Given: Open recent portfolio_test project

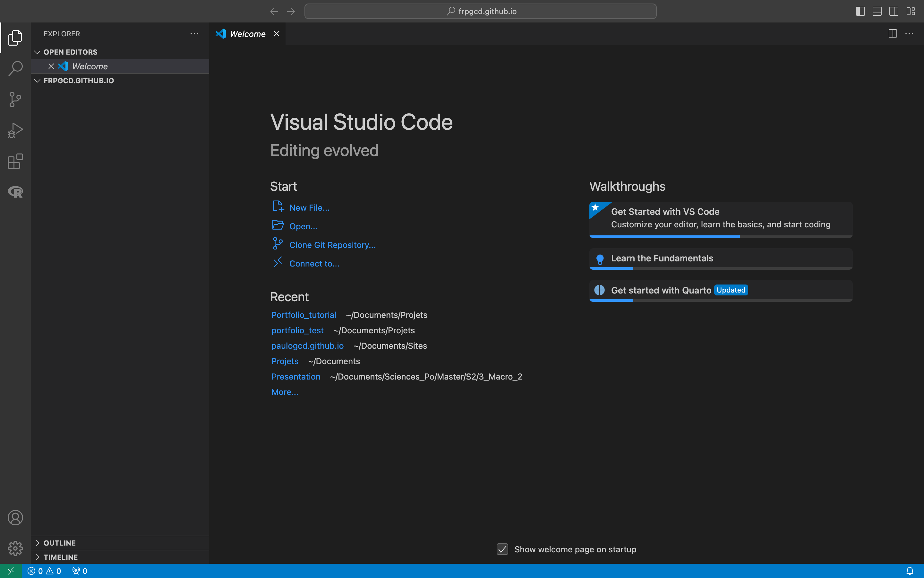Looking at the screenshot, I should [297, 330].
